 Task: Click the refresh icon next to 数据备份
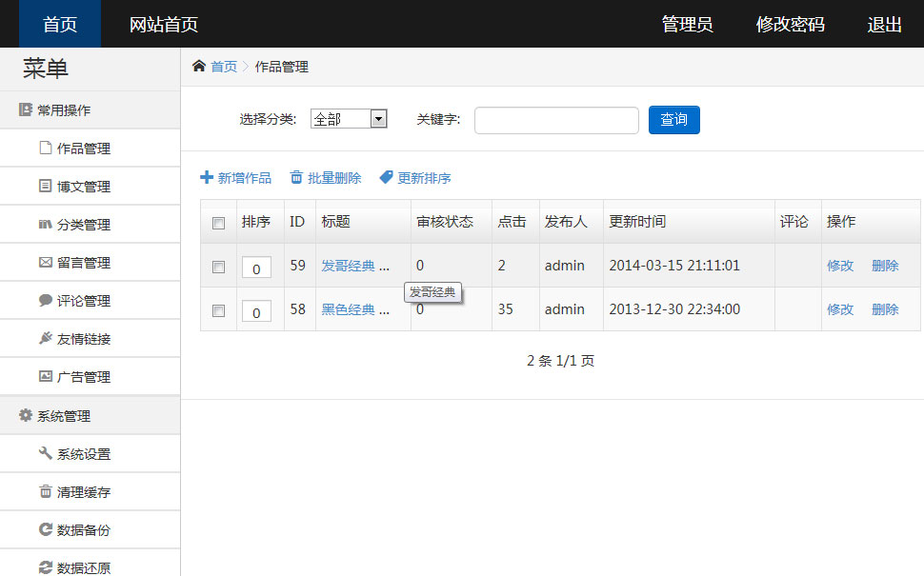tap(46, 529)
